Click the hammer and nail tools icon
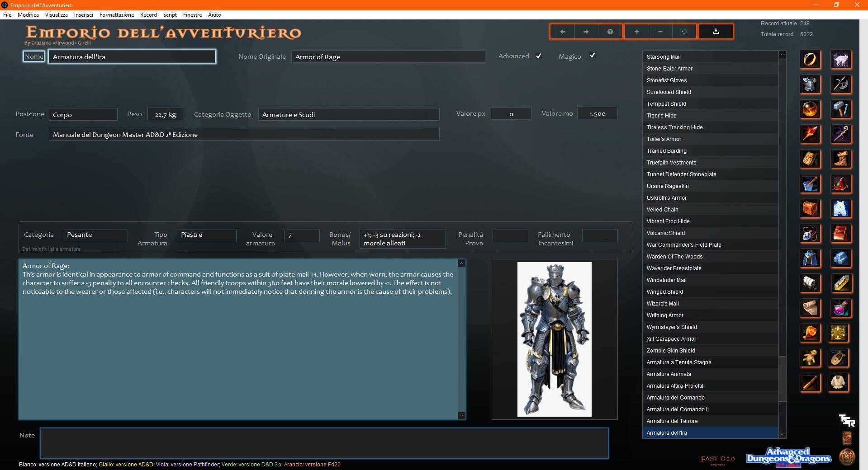Screen dimensions: 868x470 coord(841,109)
